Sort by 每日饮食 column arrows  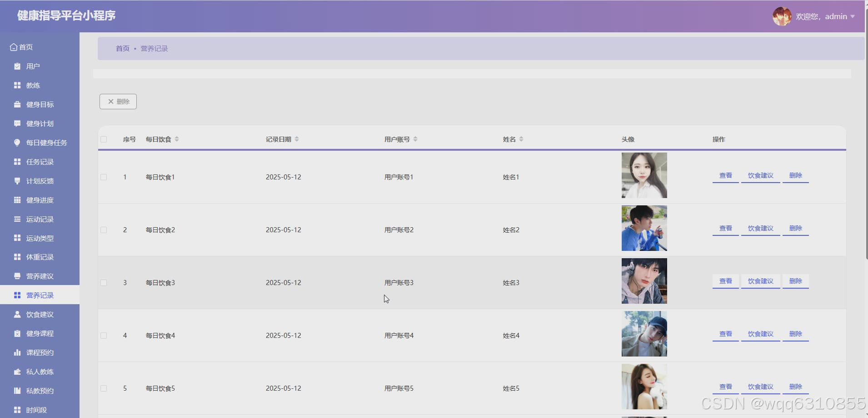tap(177, 139)
